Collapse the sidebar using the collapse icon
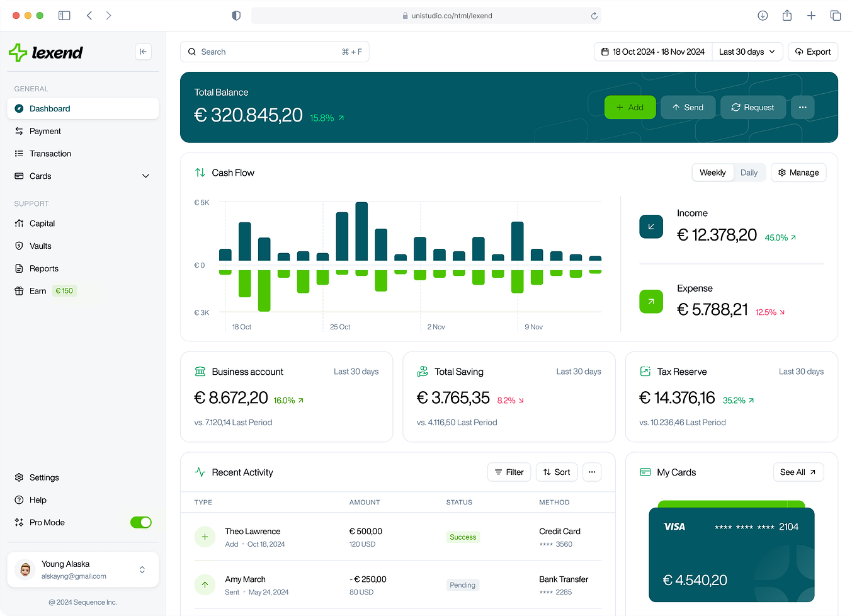The image size is (852, 616). (144, 52)
